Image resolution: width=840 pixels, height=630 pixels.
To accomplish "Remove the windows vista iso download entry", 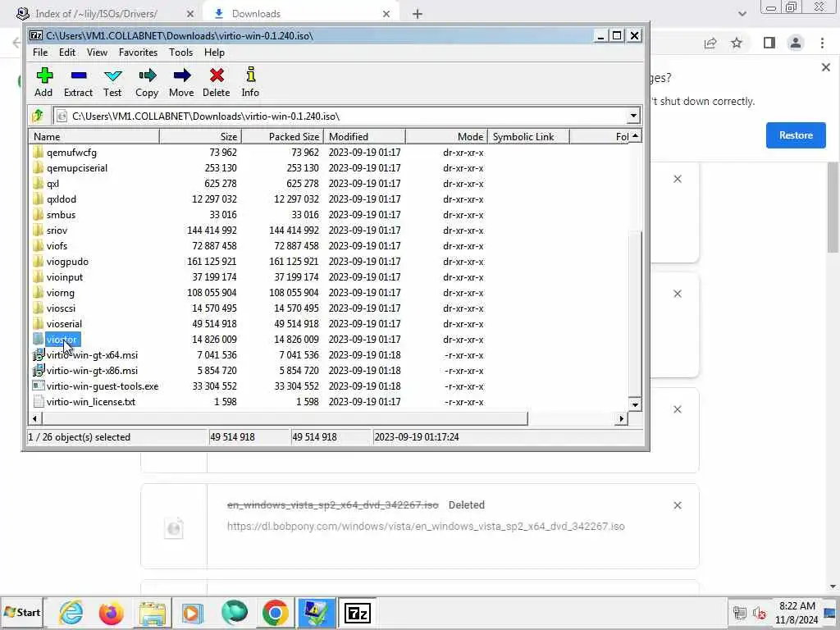I will click(x=677, y=505).
